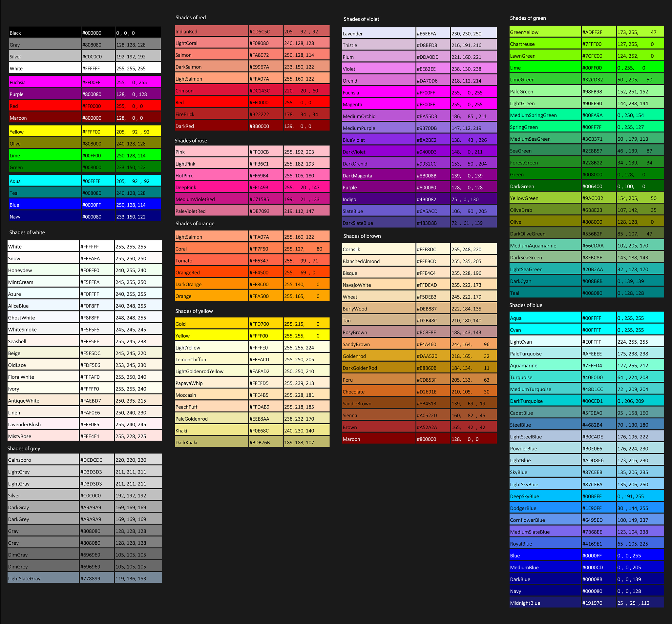Click RGB value 119, 136, 153
The width and height of the screenshot is (672, 624).
[x=131, y=578]
